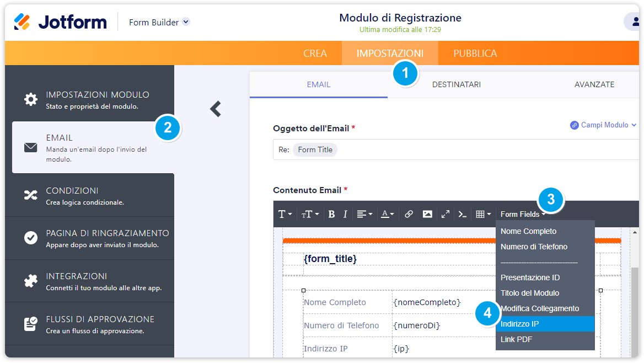
Task: Toggle fullscreen editor mode
Action: tap(445, 214)
